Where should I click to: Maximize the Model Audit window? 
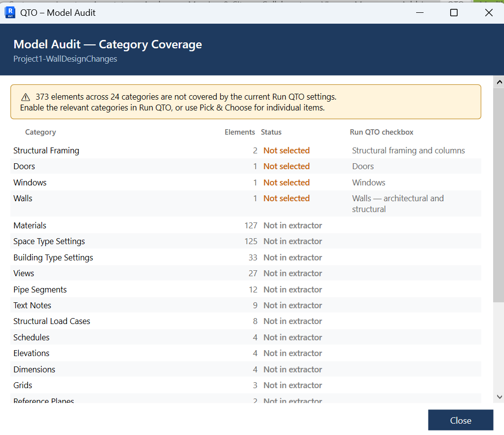(454, 12)
